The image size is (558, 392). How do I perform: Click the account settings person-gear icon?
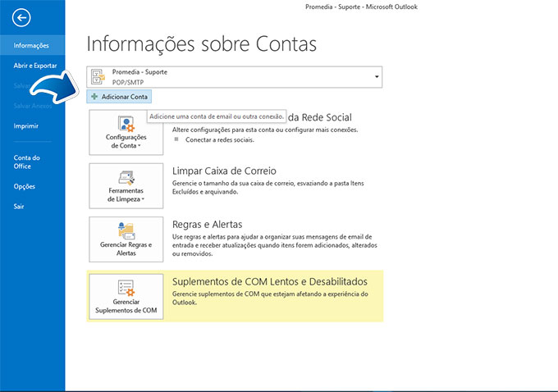[x=126, y=124]
